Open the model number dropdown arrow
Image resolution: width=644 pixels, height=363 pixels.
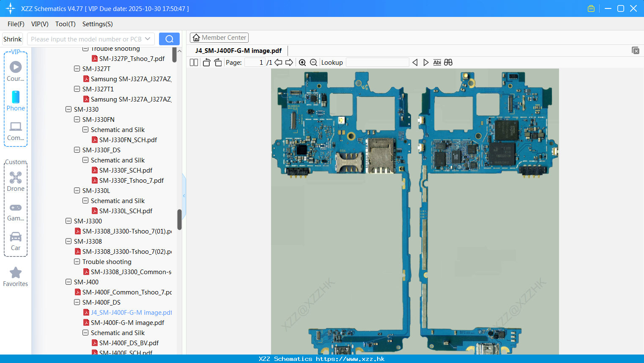[x=148, y=39]
